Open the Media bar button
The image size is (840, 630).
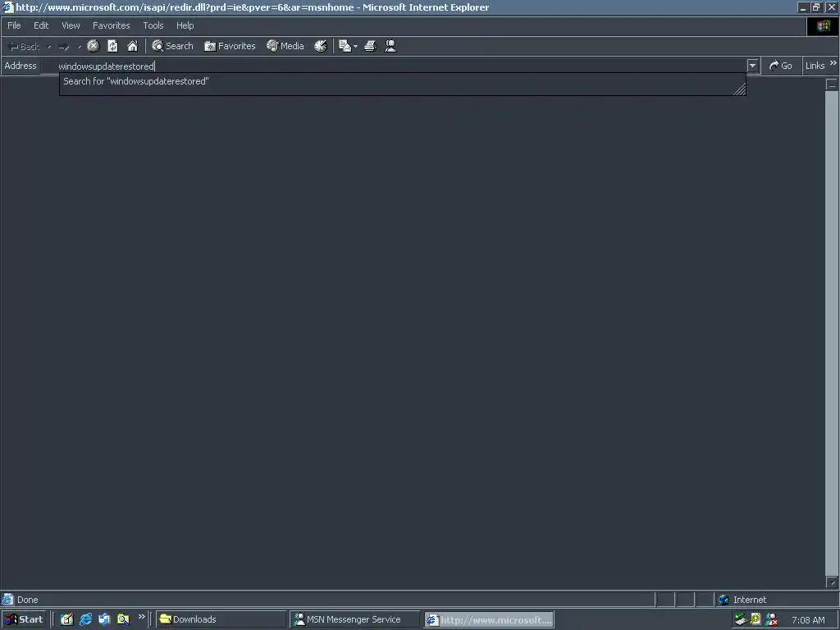click(285, 46)
